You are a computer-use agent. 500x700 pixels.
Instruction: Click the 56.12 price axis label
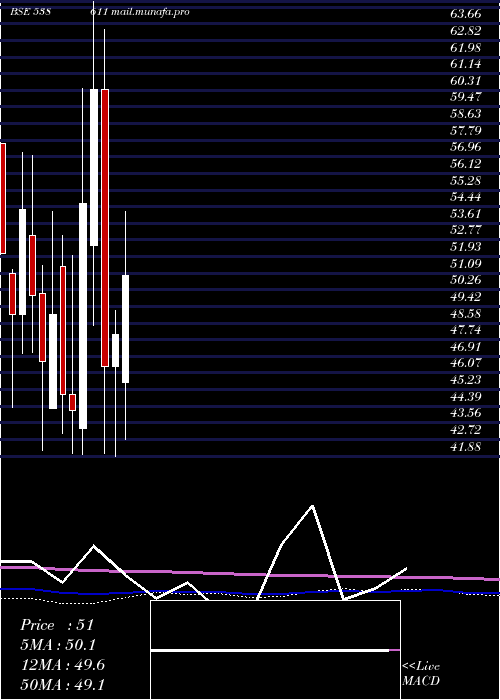466,164
